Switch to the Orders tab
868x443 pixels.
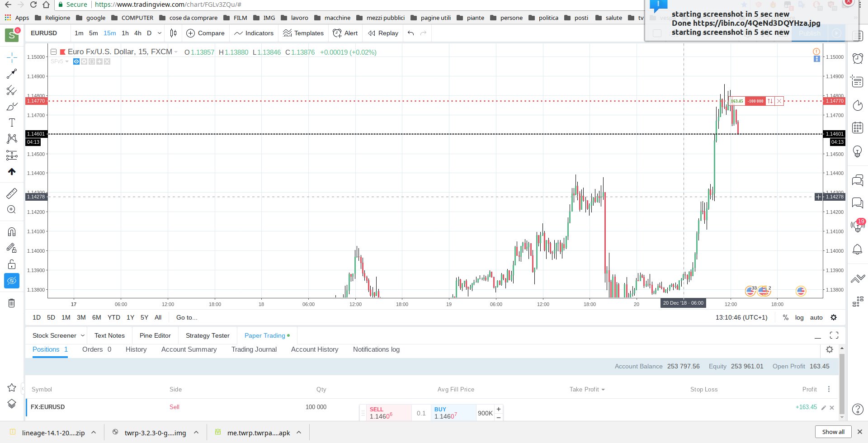point(97,349)
